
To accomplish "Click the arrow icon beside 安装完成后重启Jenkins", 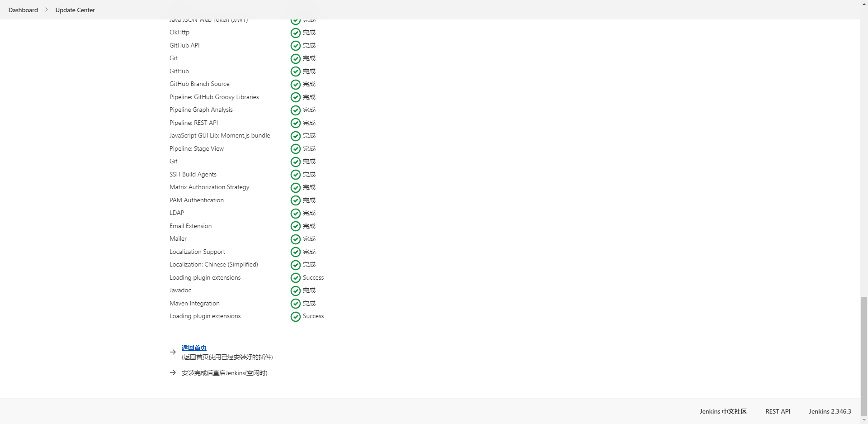I will (x=173, y=372).
